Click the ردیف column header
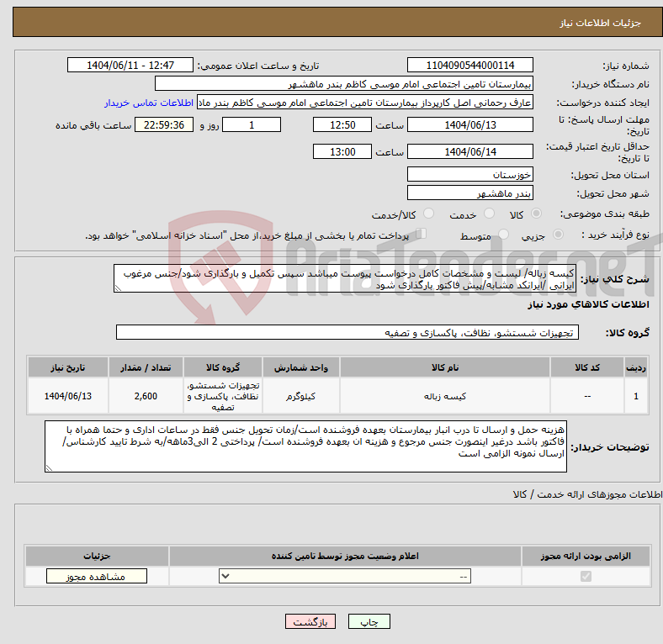663x644 pixels. click(x=635, y=367)
